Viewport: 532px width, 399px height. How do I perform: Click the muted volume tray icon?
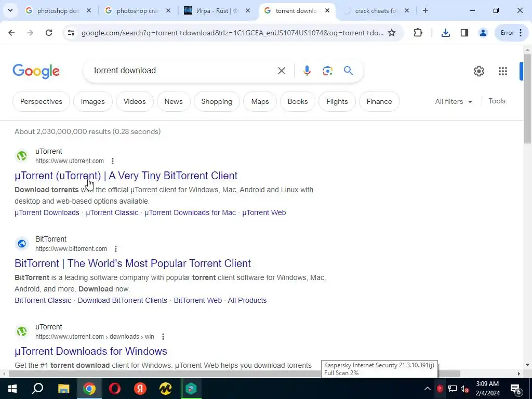coord(465,389)
